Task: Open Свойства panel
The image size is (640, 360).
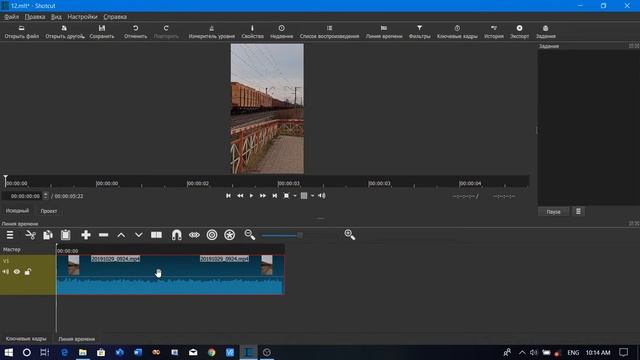Action: [252, 32]
